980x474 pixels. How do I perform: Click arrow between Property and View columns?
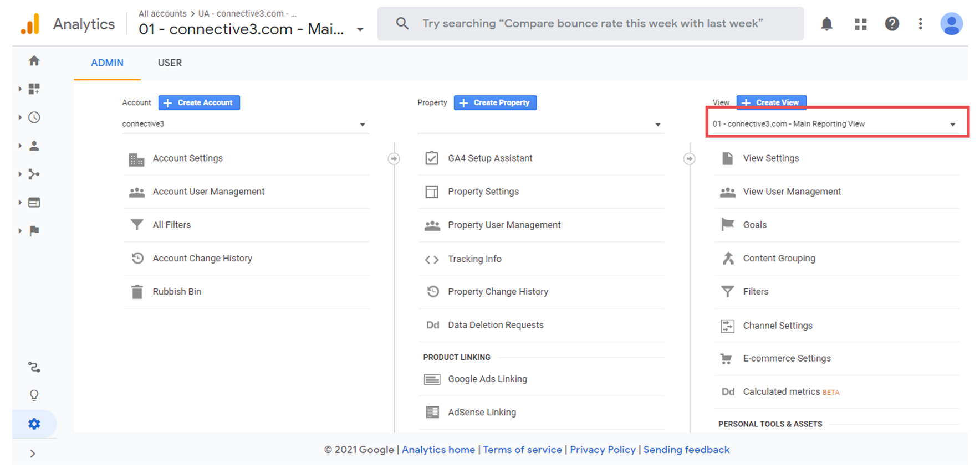click(689, 159)
